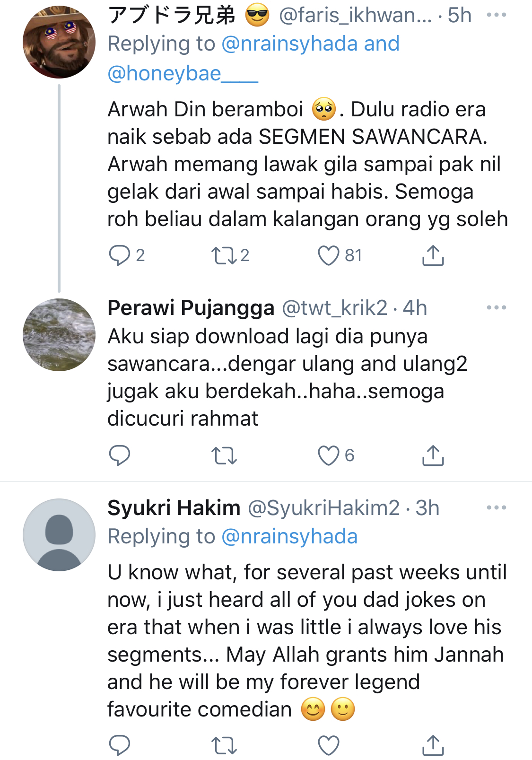Reply to Syukri Hakim's tweet

pos(119,745)
